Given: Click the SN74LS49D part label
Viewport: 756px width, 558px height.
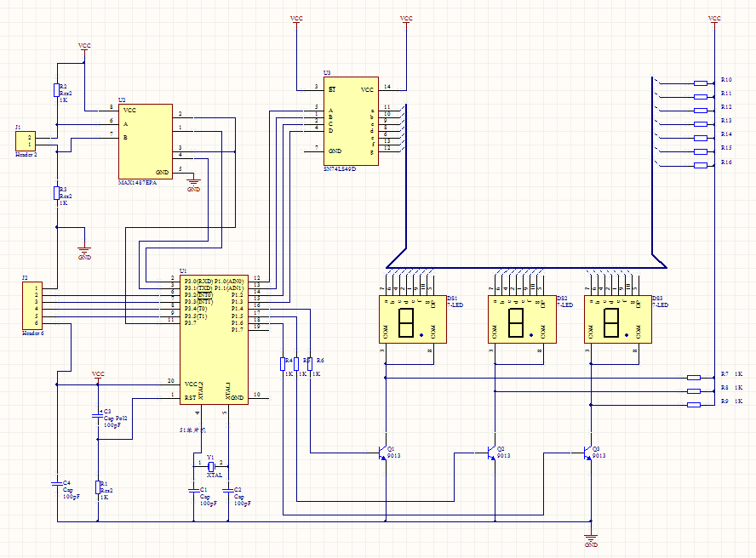Looking at the screenshot, I should pyautogui.click(x=340, y=169).
